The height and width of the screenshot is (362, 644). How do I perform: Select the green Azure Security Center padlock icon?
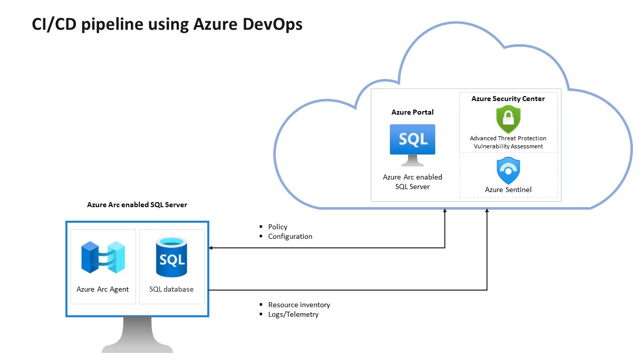click(508, 120)
